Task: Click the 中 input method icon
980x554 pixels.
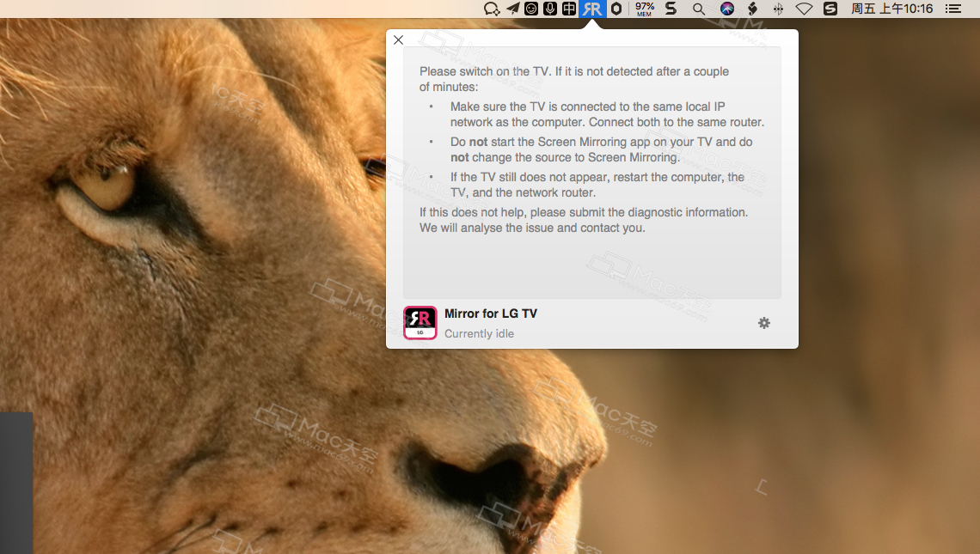Action: pos(569,9)
